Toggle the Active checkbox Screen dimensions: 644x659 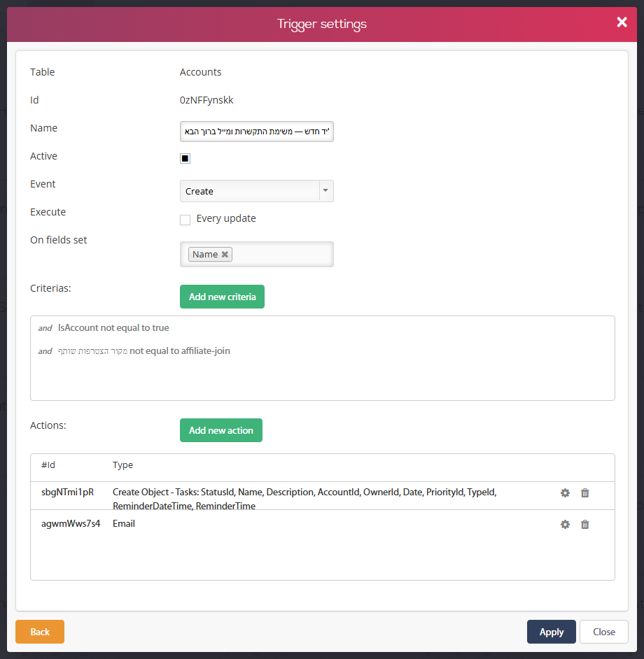[185, 158]
